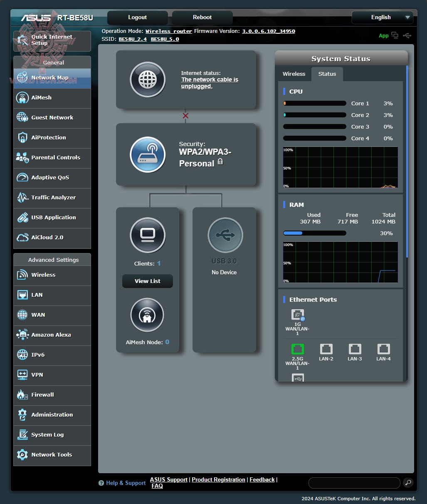This screenshot has height=504, width=427.
Task: Click the Logout button
Action: pyautogui.click(x=138, y=17)
